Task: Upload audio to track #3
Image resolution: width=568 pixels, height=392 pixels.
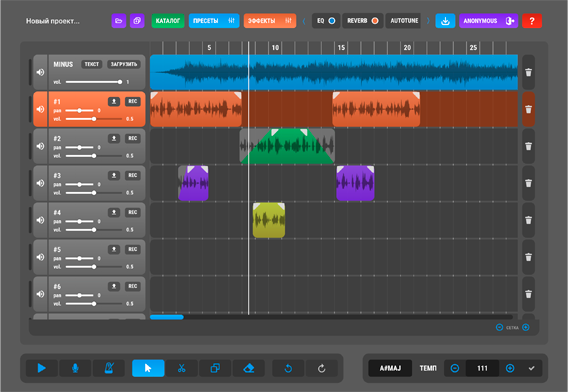Action: (114, 175)
